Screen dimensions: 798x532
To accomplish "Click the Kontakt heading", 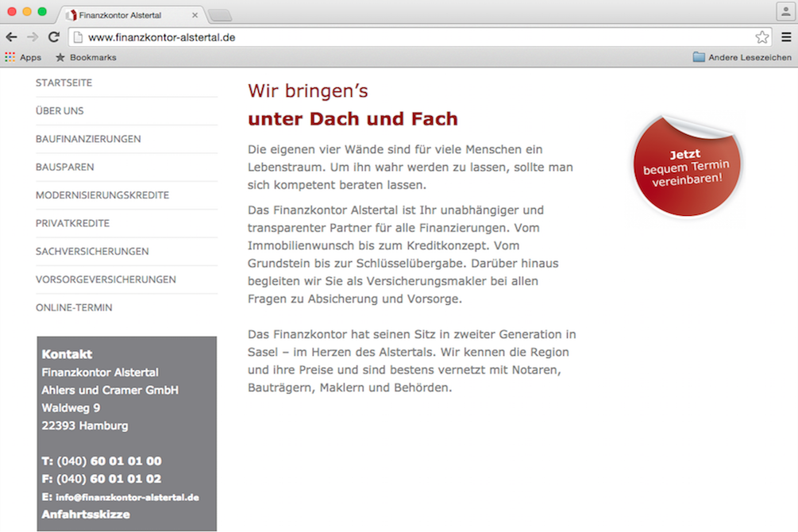I will pyautogui.click(x=67, y=354).
